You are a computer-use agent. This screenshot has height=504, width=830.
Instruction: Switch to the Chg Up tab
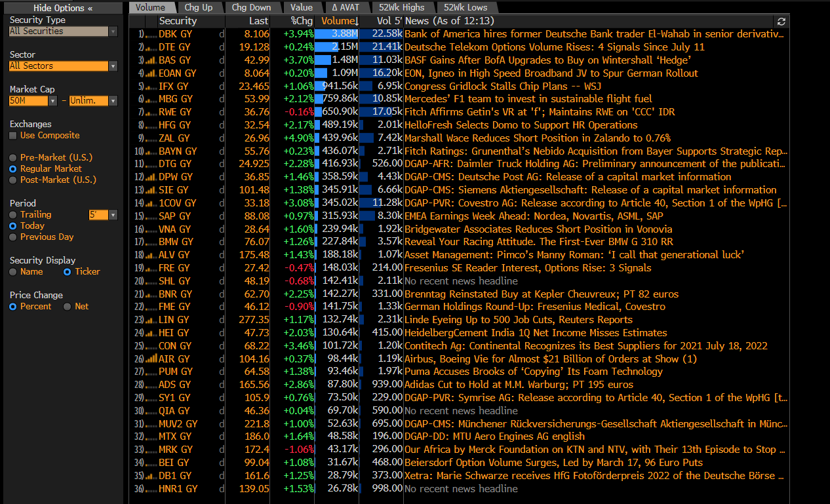[x=199, y=8]
